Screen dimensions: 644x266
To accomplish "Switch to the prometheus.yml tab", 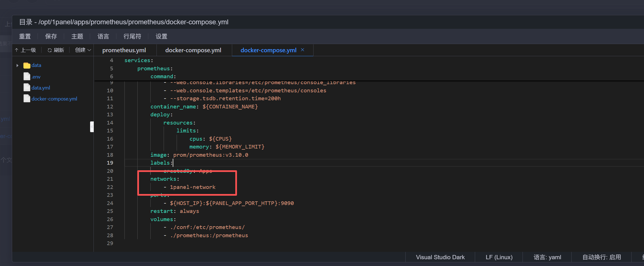I will click(x=124, y=50).
